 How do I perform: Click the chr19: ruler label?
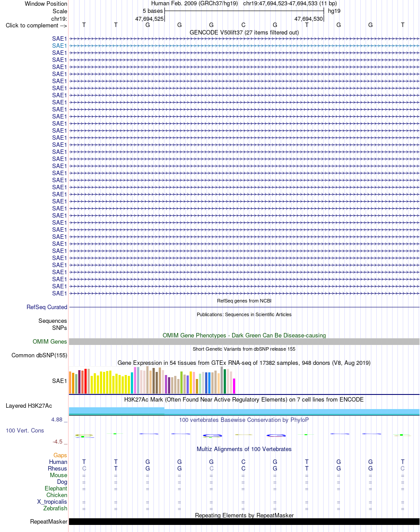coord(59,19)
